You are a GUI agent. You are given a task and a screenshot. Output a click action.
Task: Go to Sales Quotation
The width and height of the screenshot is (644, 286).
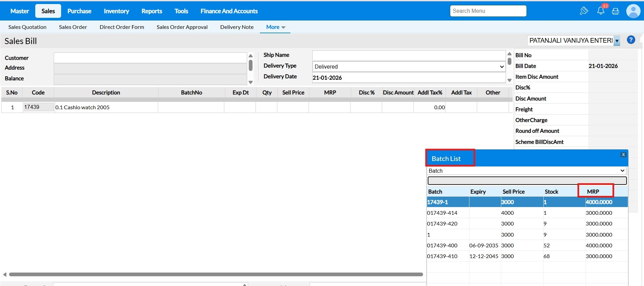pyautogui.click(x=27, y=27)
